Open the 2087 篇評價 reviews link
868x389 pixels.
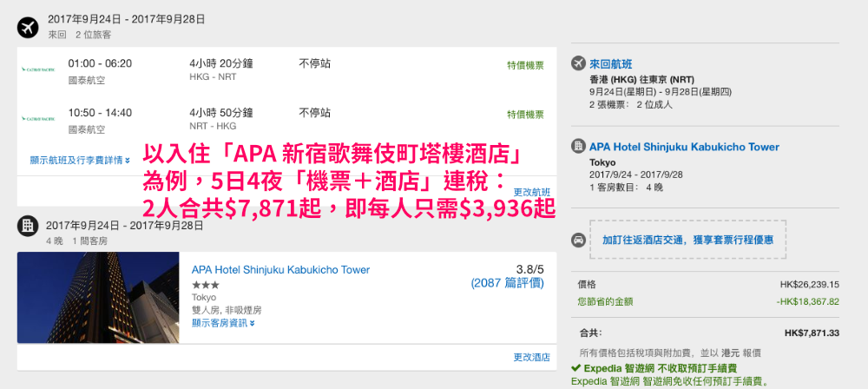(507, 283)
